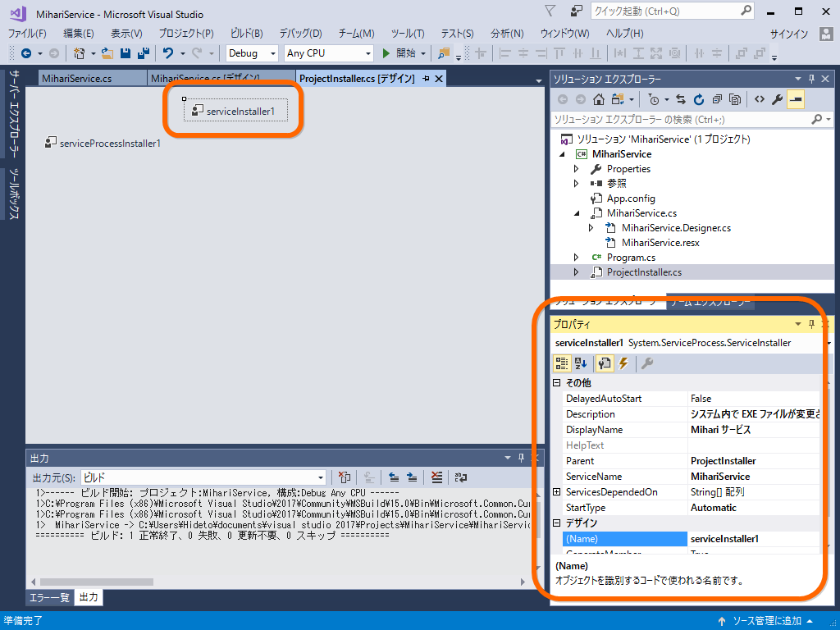The width and height of the screenshot is (840, 630).
Task: Open the デバッグ(D) menu
Action: coord(300,33)
